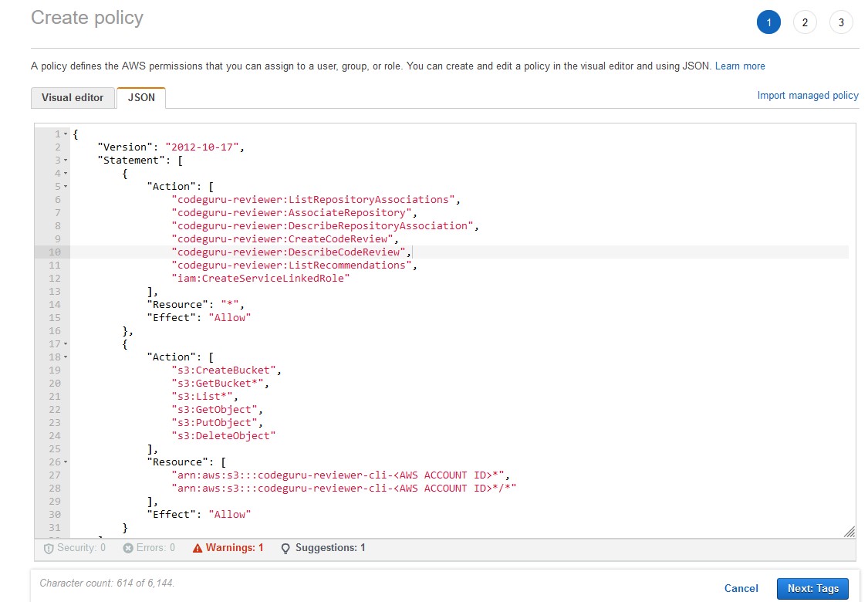Collapse the fold arrow on line 1

tap(66, 134)
